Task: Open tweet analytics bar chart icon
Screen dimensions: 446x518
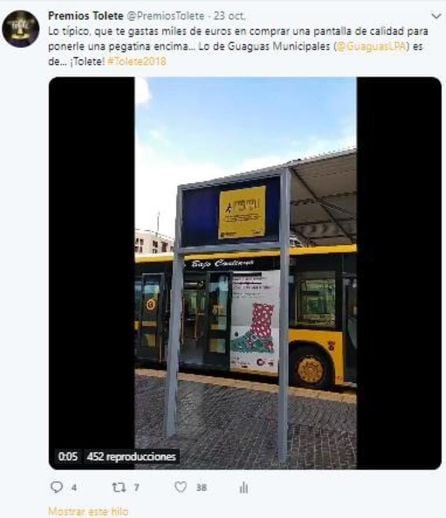Action: [244, 488]
